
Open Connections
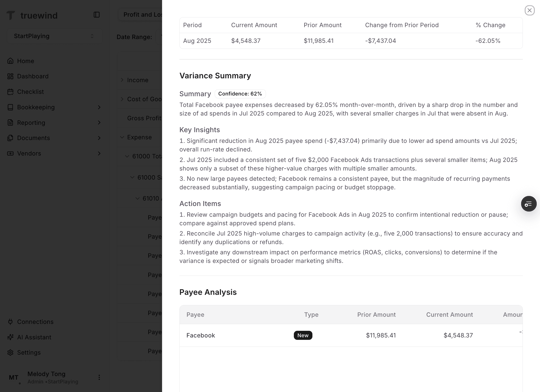35,322
